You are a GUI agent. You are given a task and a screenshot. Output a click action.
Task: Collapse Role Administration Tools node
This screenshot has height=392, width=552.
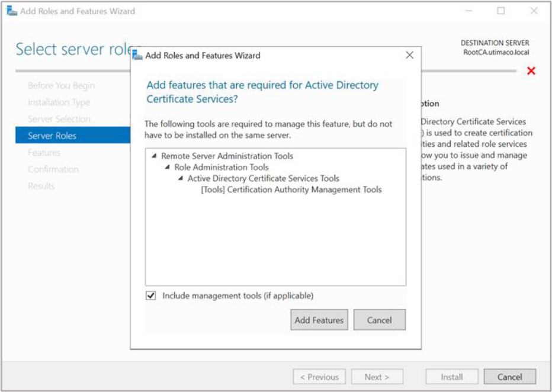[168, 167]
